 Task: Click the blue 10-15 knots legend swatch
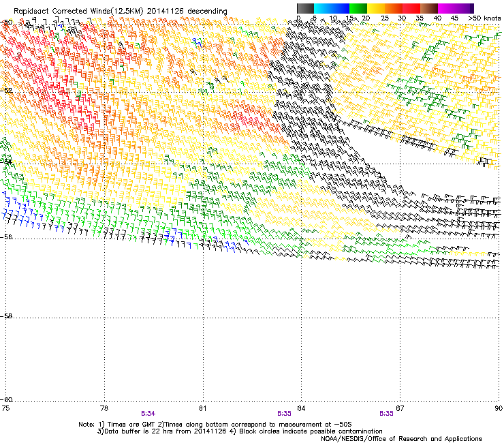click(341, 8)
